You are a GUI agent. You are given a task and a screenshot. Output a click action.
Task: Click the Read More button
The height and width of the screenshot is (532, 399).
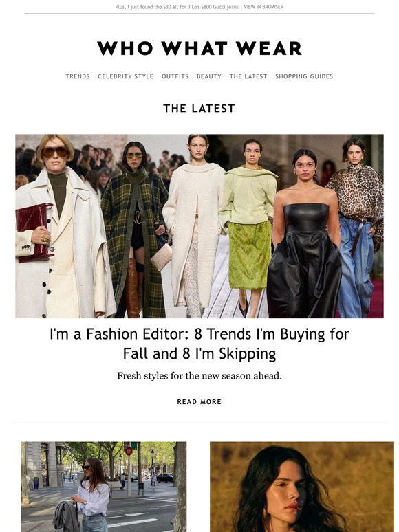click(x=199, y=401)
